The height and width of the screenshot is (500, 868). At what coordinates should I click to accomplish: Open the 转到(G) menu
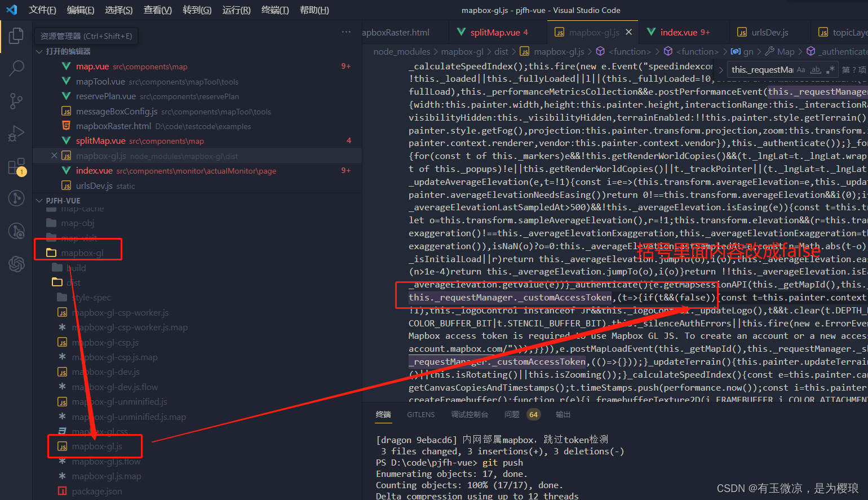click(x=197, y=10)
